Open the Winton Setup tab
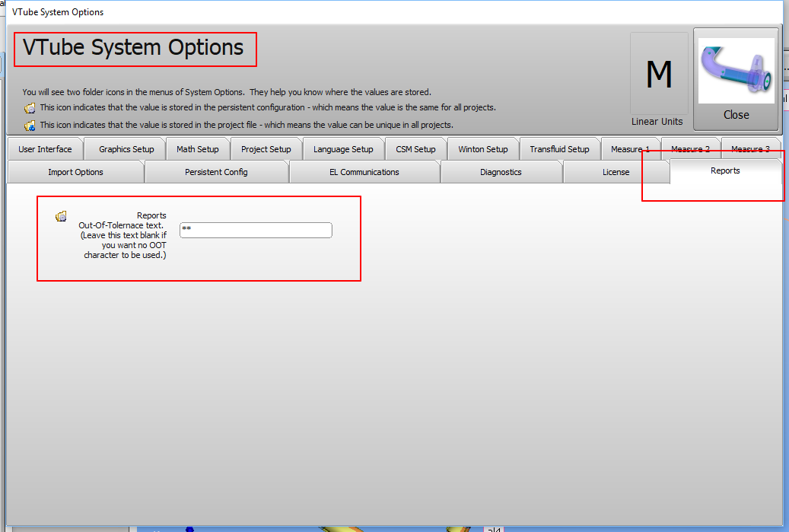This screenshot has height=532, width=789. point(482,149)
